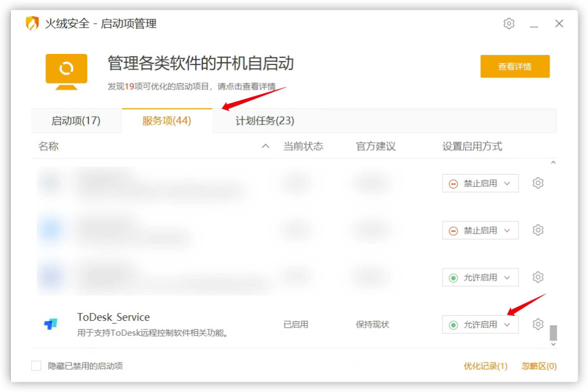Sort by 名称 column arrow

point(265,146)
